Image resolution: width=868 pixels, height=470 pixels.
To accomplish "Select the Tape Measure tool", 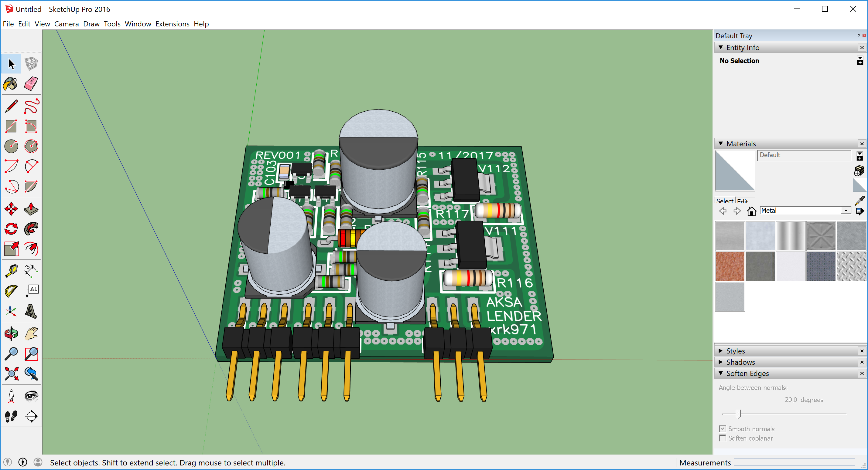I will pyautogui.click(x=11, y=271).
